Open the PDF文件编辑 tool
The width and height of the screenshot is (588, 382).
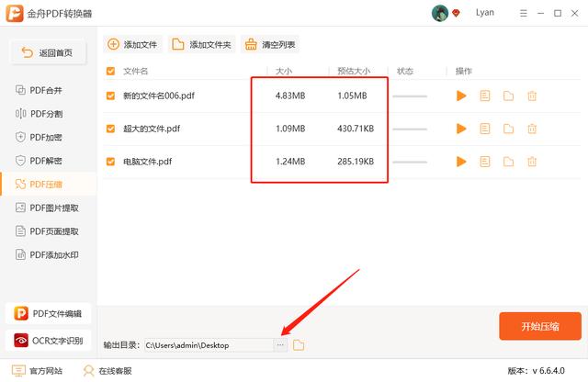(49, 313)
